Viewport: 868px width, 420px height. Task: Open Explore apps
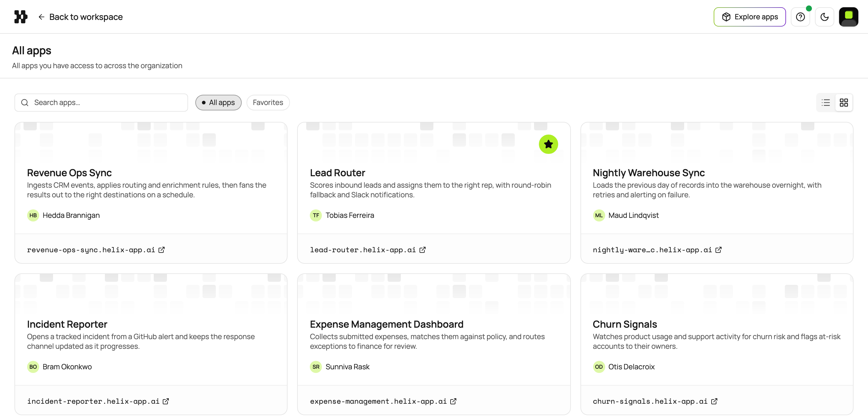pyautogui.click(x=749, y=17)
